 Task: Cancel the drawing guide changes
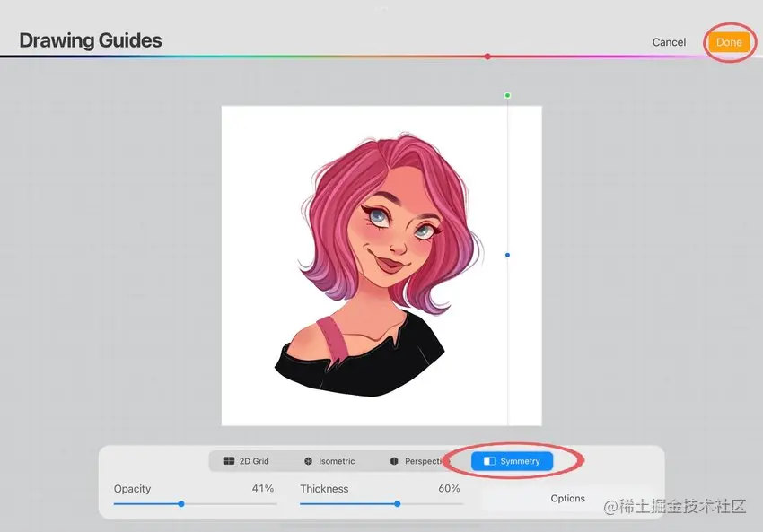[669, 41]
